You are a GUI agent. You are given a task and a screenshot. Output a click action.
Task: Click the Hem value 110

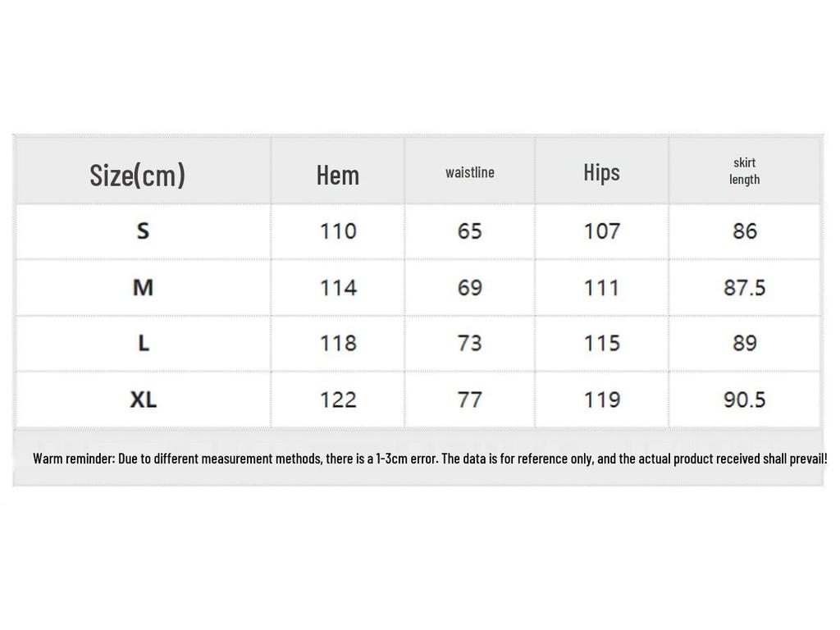coord(338,231)
